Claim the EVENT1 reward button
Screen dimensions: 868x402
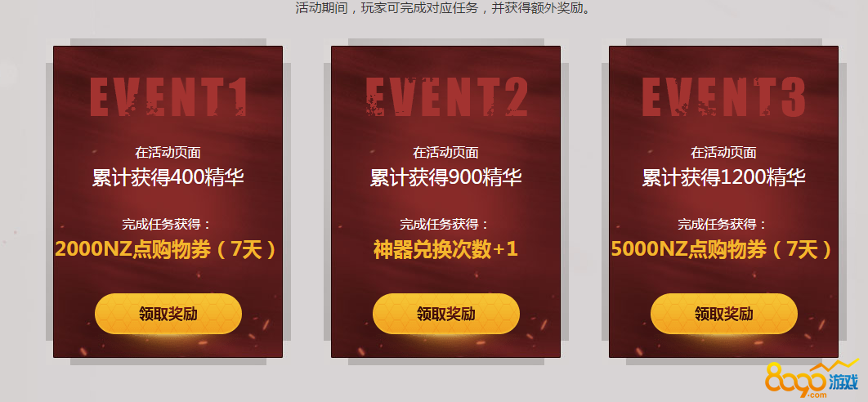[x=168, y=314]
